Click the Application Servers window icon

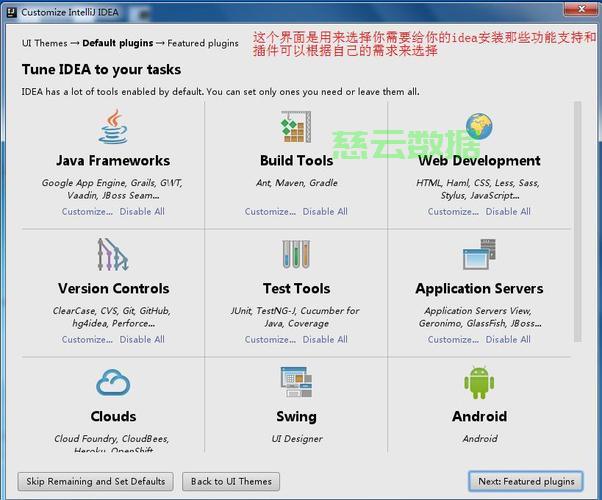(x=479, y=254)
